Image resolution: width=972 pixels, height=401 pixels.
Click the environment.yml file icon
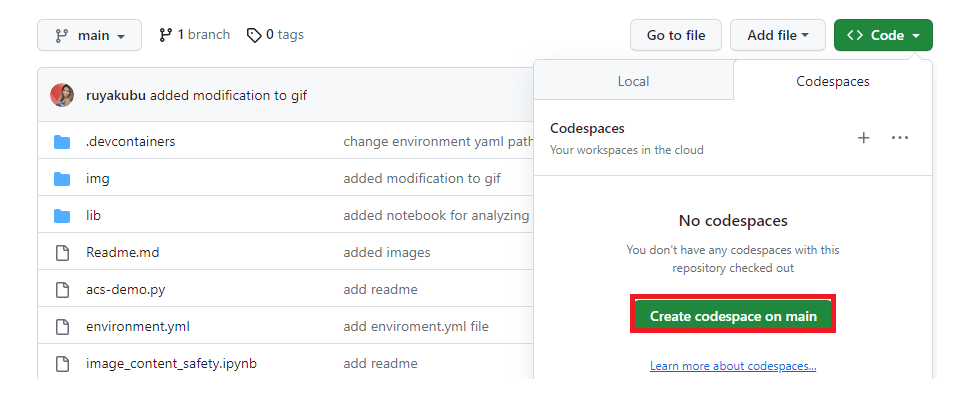(x=62, y=327)
